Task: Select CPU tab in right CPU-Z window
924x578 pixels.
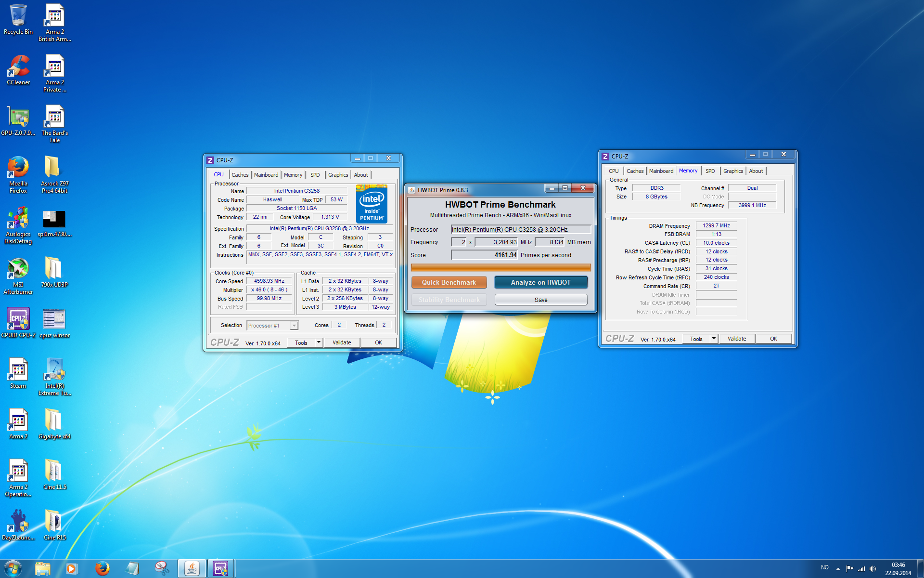Action: coord(614,171)
